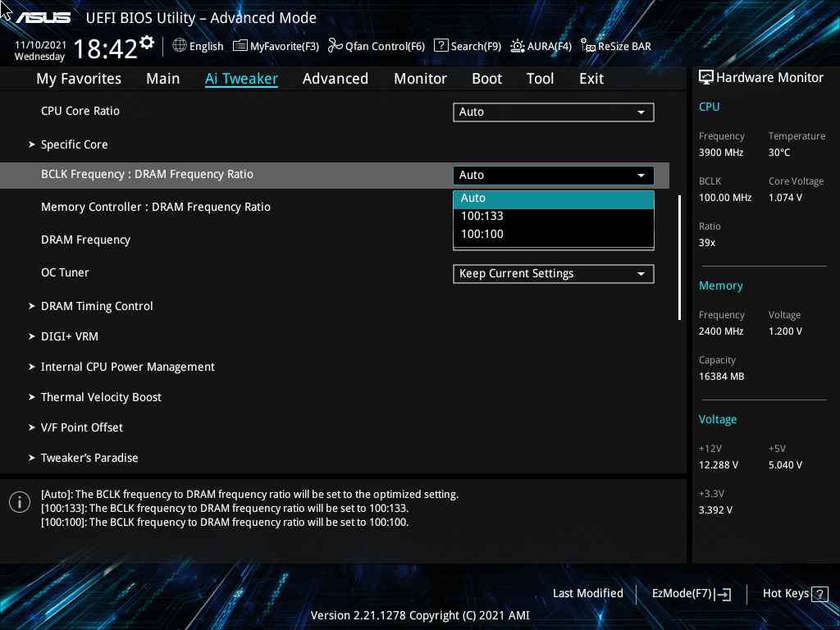Click the 18:42 clock display
This screenshot has width=840, height=630.
[x=105, y=48]
